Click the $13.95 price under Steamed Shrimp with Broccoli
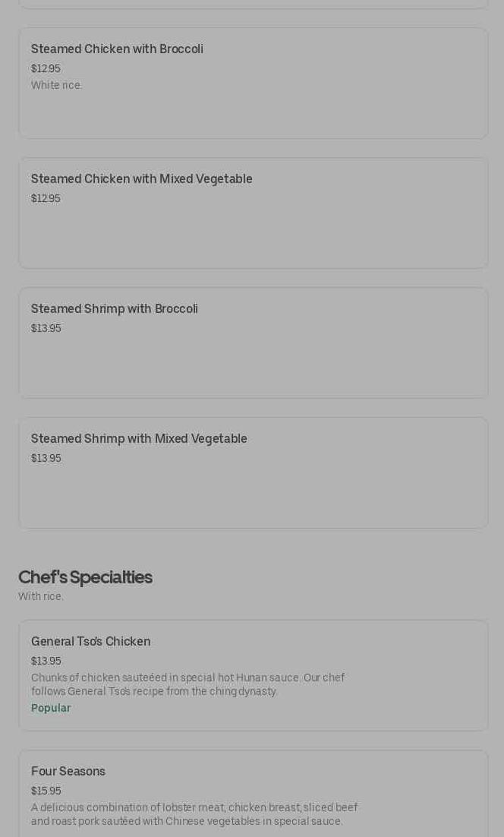Image resolution: width=504 pixels, height=837 pixels. pos(46,328)
